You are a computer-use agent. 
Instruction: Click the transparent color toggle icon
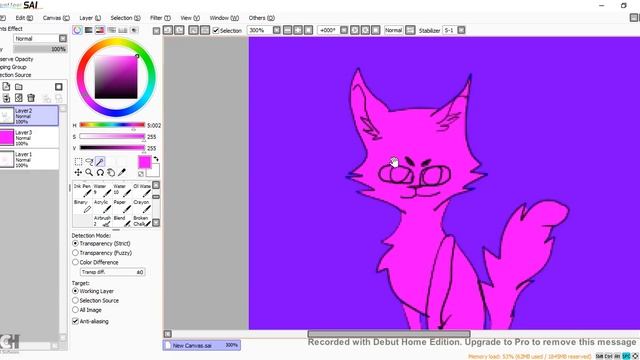pyautogui.click(x=141, y=174)
